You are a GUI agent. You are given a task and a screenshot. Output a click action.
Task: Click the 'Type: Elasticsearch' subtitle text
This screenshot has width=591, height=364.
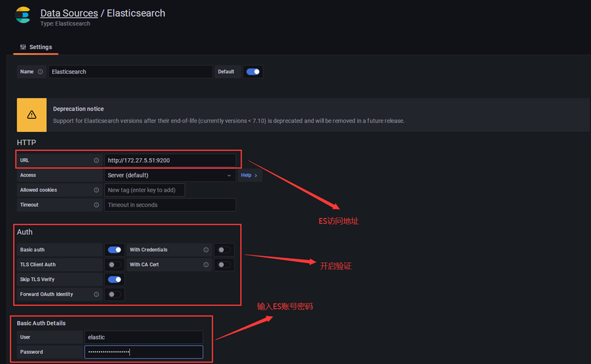point(65,23)
